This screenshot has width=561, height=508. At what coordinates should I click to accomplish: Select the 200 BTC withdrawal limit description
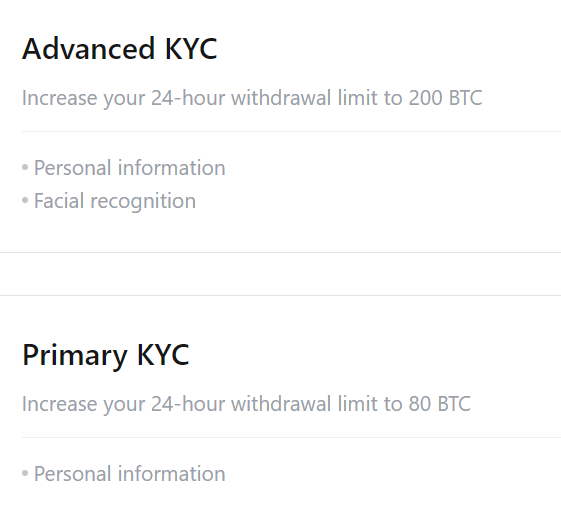click(x=252, y=98)
